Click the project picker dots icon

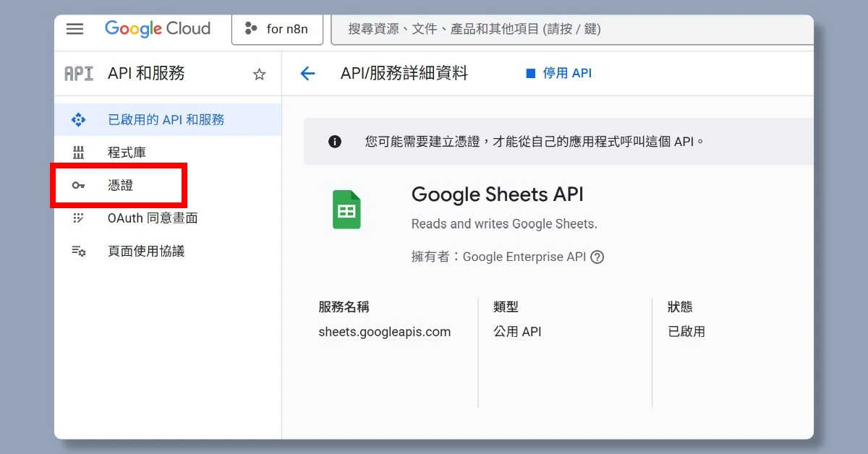click(x=251, y=29)
